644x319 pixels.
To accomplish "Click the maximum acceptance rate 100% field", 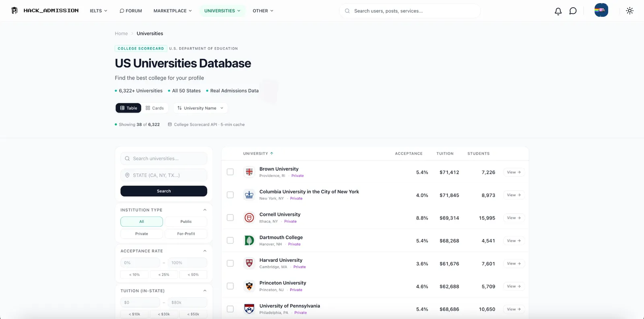I will 188,263.
